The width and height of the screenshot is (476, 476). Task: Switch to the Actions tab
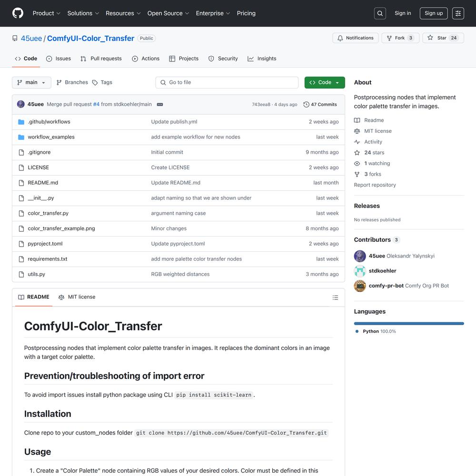click(146, 59)
